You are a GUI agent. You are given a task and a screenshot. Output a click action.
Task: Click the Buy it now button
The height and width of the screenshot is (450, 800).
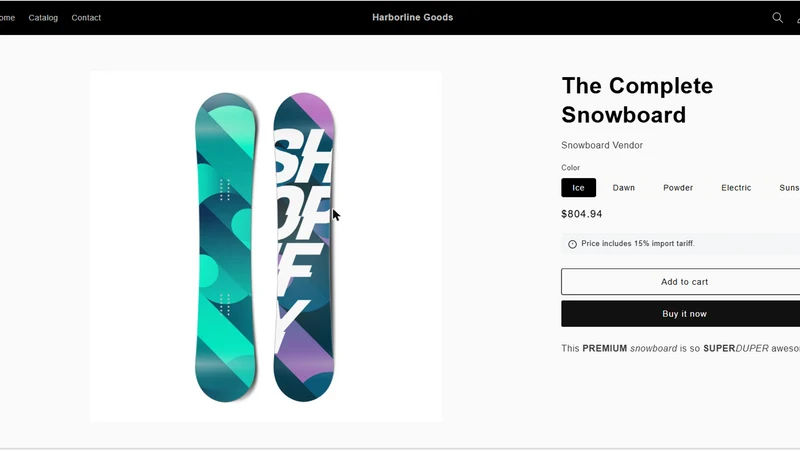tap(681, 314)
